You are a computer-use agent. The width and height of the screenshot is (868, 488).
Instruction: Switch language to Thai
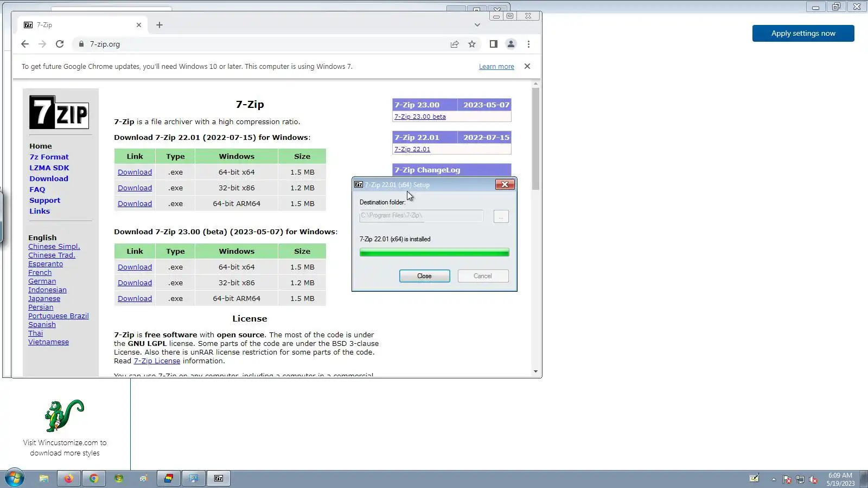click(36, 333)
